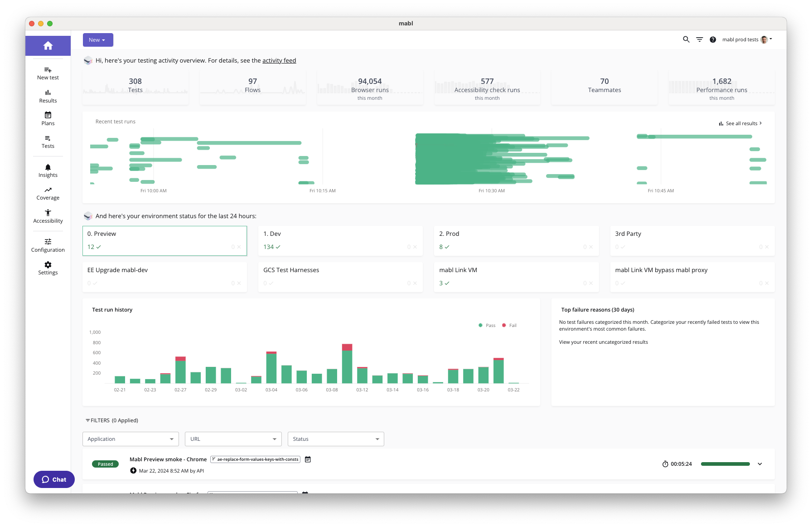Expand the Mabl Preview smoke Chrome run row
Viewport: 812px width, 527px height.
coord(760,464)
